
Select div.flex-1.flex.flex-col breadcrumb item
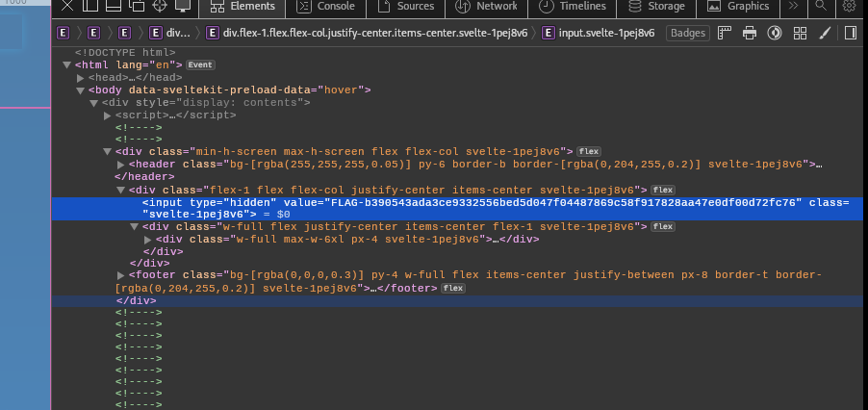click(366, 33)
